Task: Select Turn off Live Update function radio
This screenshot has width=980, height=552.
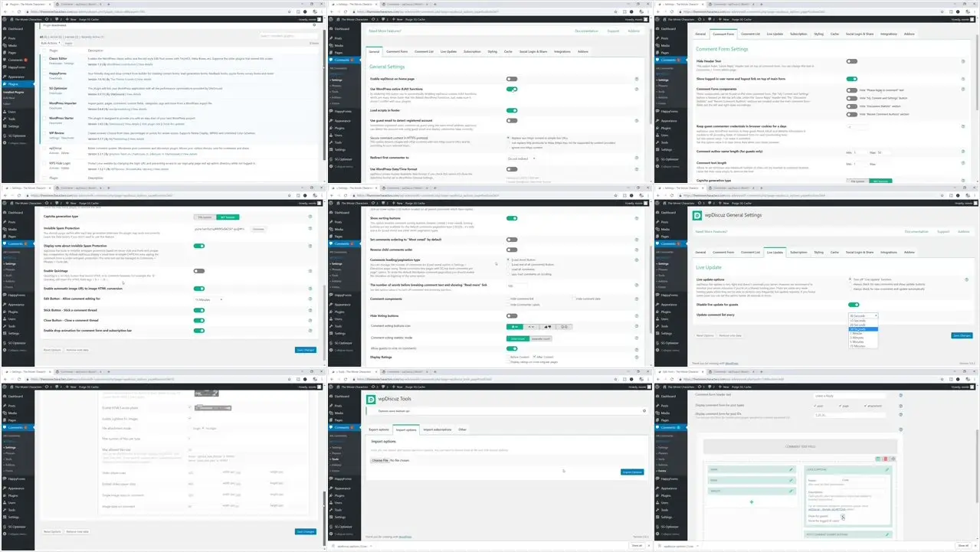Action: (851, 280)
